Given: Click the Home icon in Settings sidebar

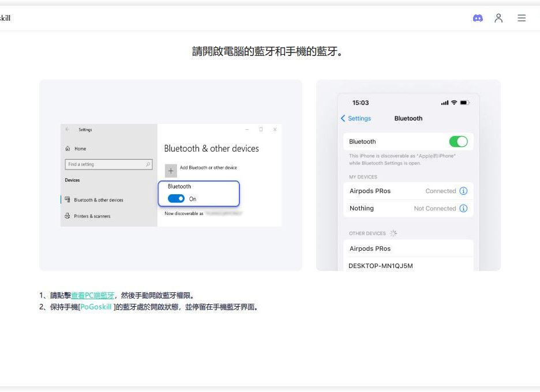Looking at the screenshot, I should 68,149.
